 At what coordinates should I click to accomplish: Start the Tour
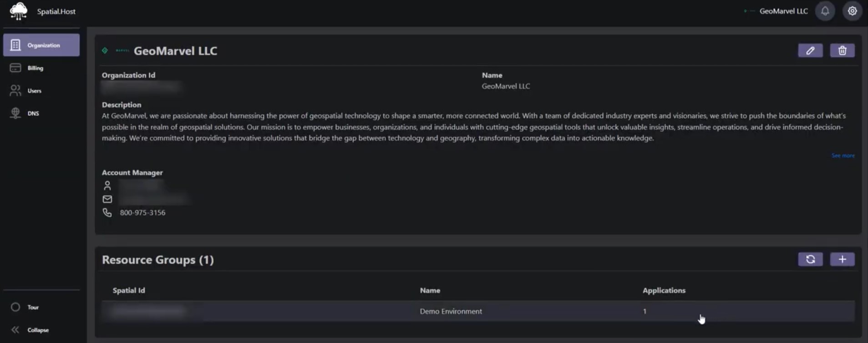[33, 307]
